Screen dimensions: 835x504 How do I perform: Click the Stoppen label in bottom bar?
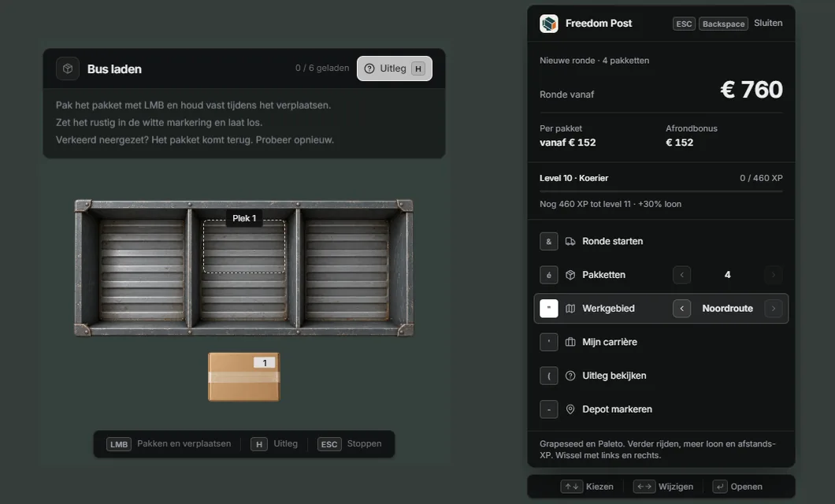click(364, 443)
